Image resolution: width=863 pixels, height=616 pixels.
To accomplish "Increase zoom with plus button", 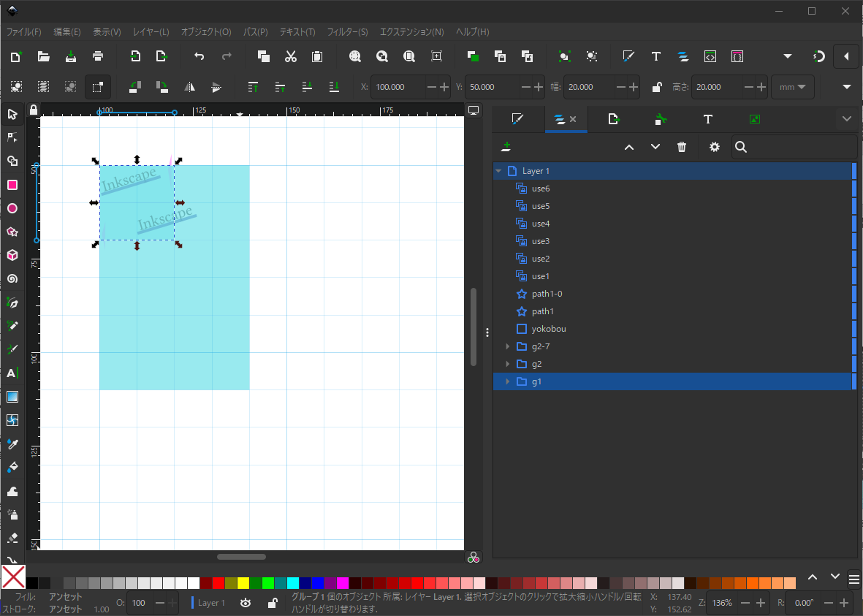I will tap(760, 603).
